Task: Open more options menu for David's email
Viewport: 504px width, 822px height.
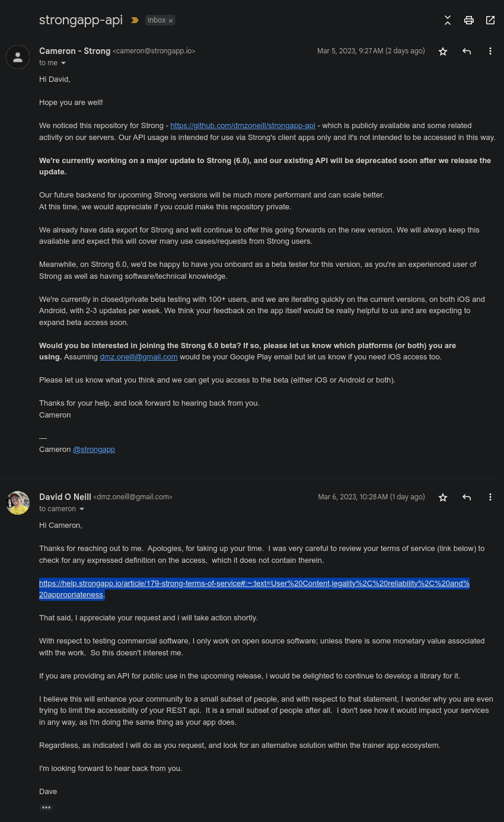Action: 490,497
